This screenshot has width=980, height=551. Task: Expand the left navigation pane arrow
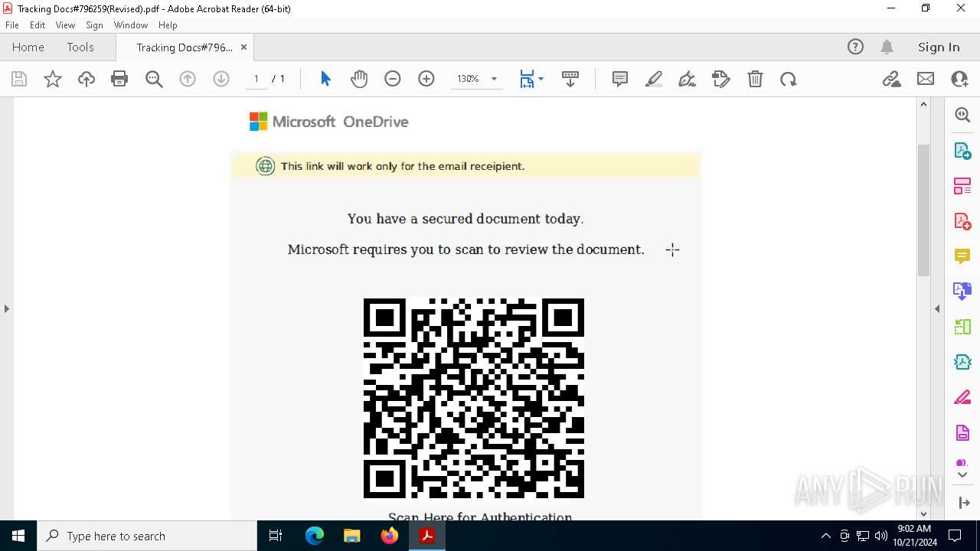coord(6,309)
